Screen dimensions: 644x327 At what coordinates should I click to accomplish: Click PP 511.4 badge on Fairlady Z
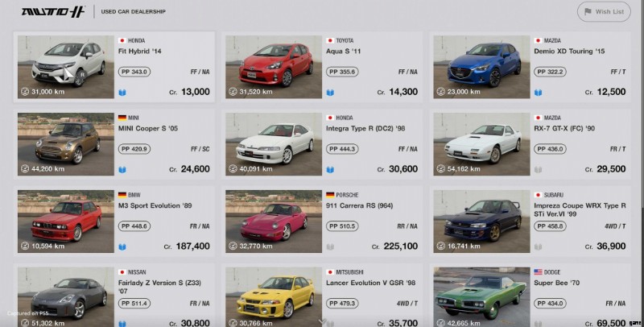134,304
